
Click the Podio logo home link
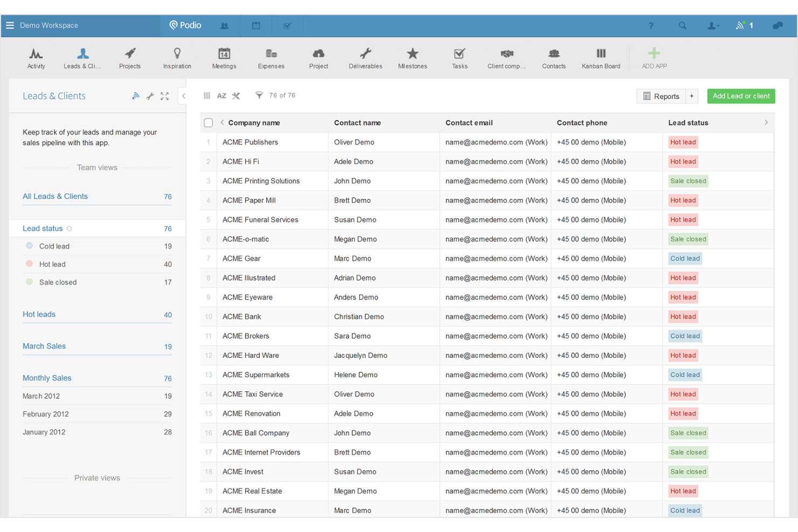coord(185,25)
